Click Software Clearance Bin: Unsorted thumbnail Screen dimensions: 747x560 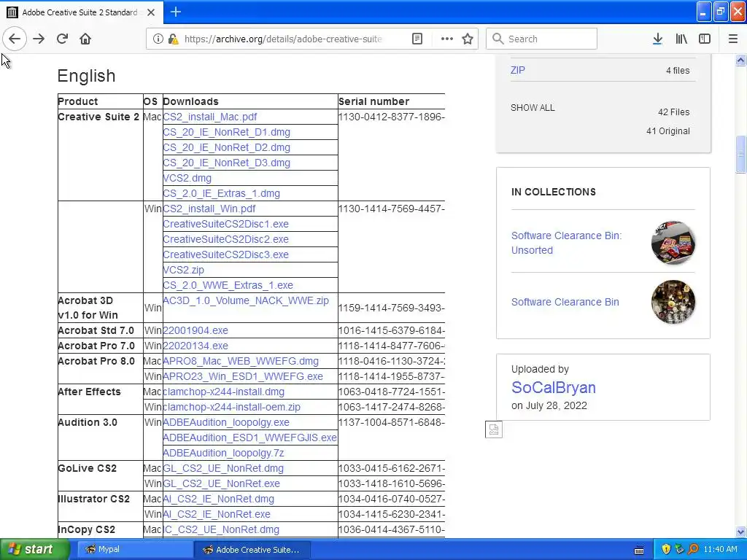pos(673,243)
